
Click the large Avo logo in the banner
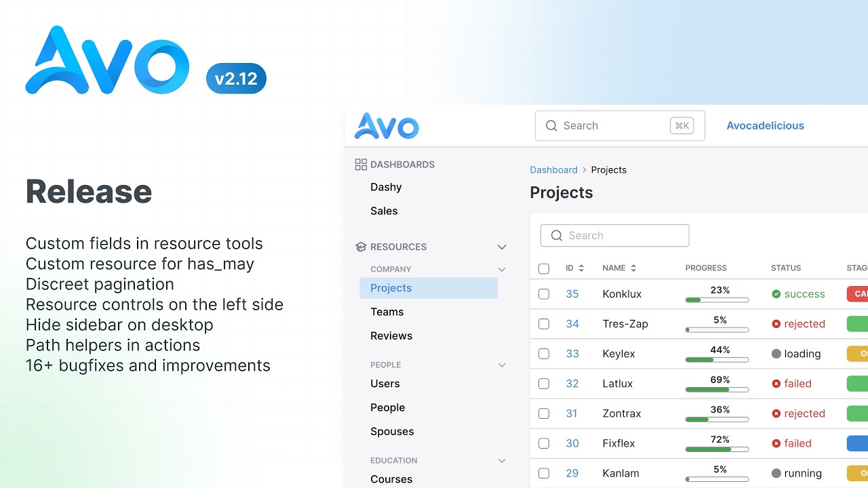[x=107, y=61]
